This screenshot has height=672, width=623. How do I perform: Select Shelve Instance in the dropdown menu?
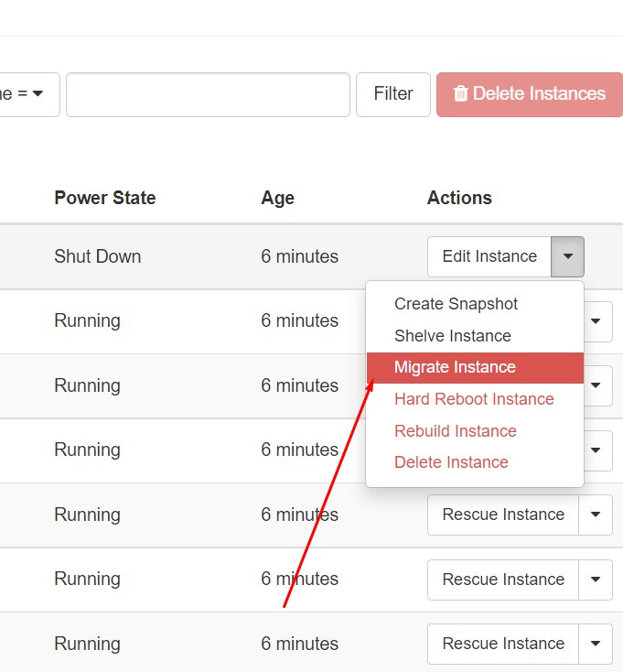(452, 336)
